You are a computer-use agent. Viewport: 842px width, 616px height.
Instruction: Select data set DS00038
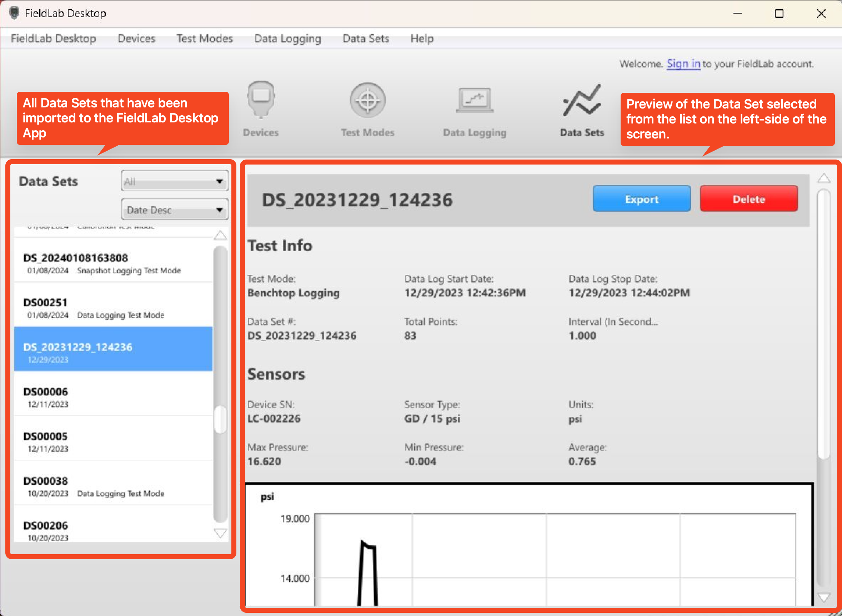point(114,483)
